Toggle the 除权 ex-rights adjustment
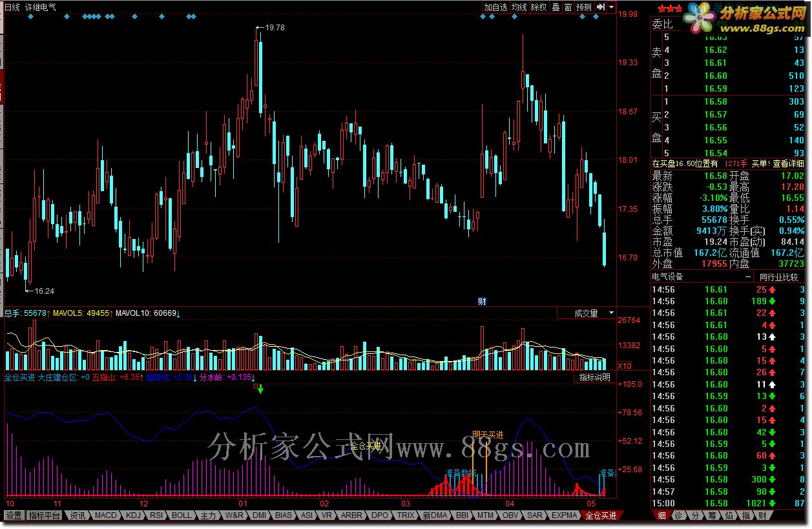The height and width of the screenshot is (529, 812). click(x=539, y=7)
